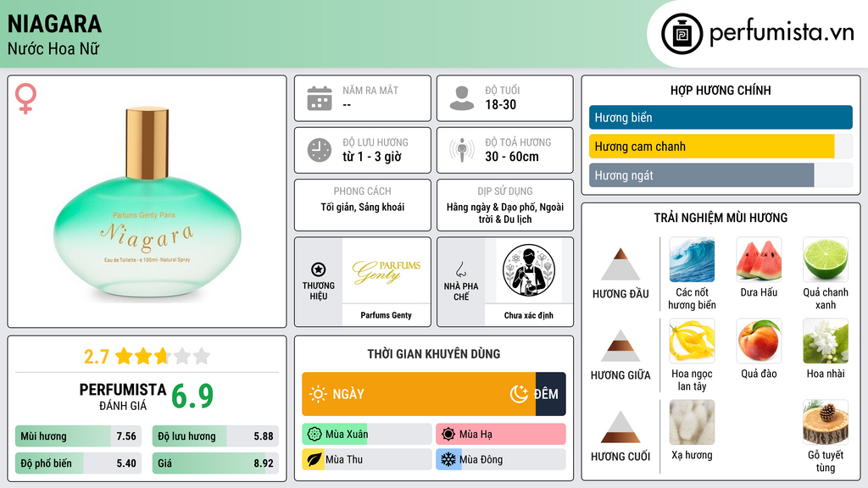Click the 30 - 60cm sillage value

[512, 157]
